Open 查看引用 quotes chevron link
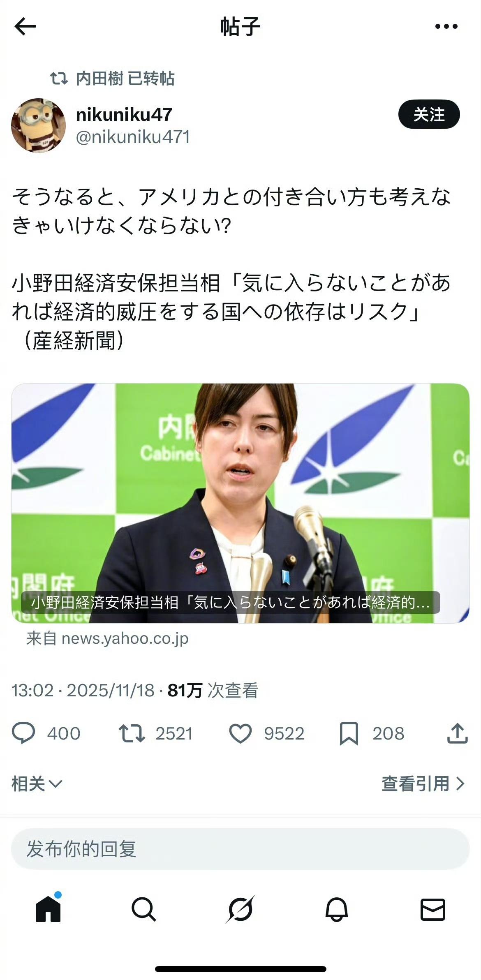Image resolution: width=481 pixels, height=980 pixels. [x=423, y=784]
